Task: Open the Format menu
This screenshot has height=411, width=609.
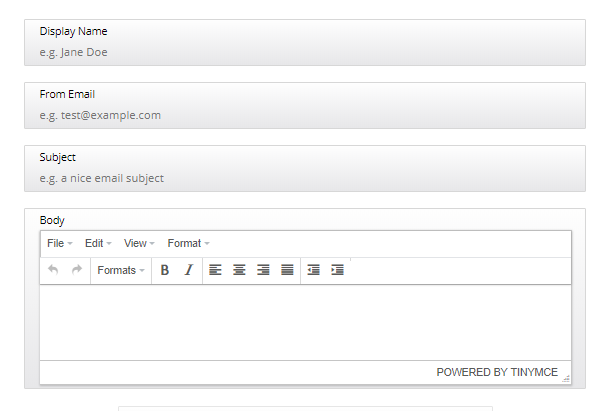Action: pos(188,243)
